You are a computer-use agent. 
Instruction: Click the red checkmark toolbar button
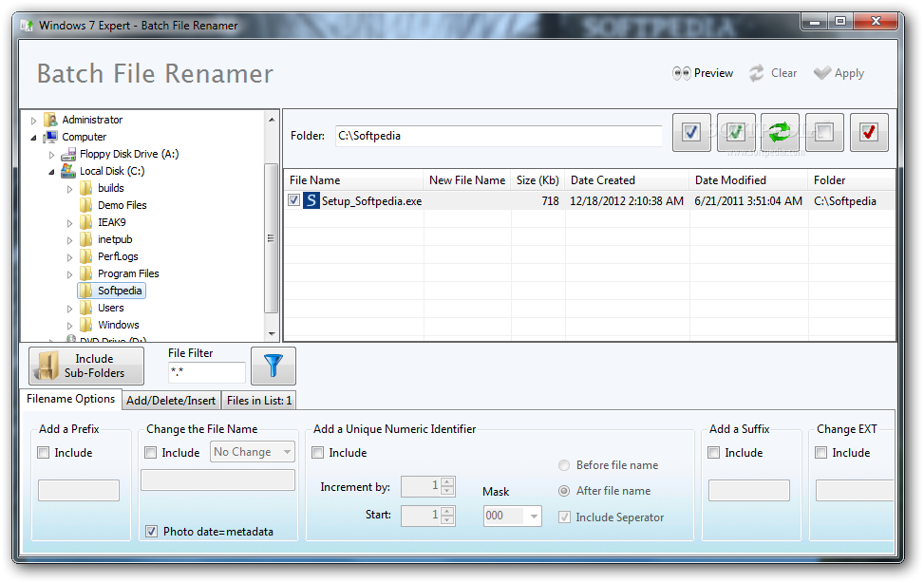pyautogui.click(x=869, y=133)
